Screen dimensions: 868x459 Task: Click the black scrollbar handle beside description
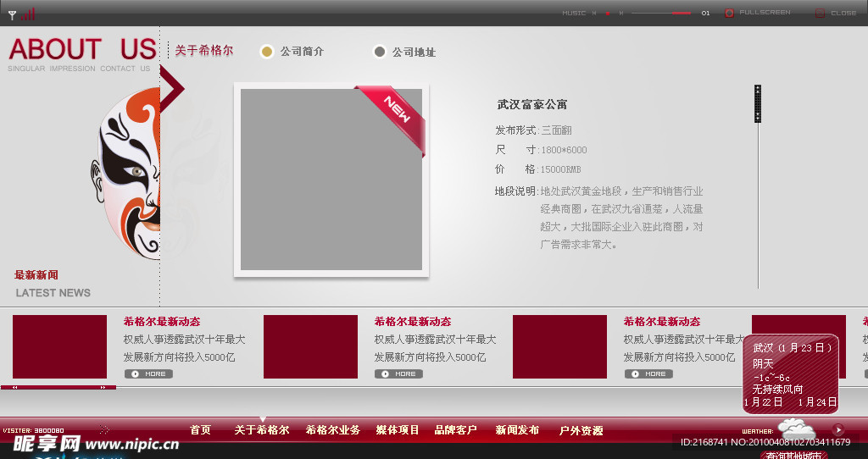coord(758,103)
